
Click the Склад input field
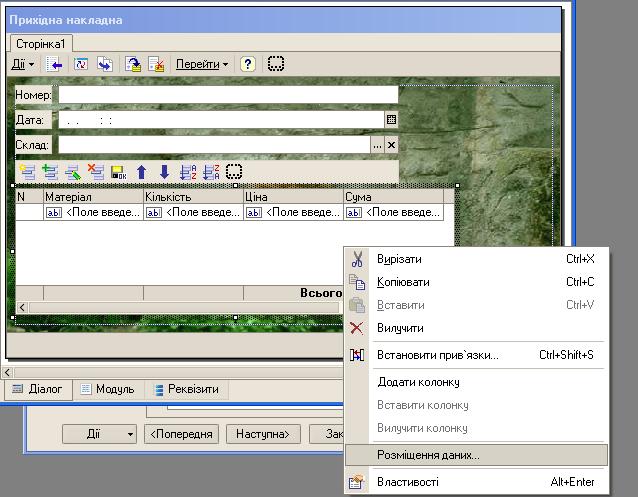tap(214, 145)
